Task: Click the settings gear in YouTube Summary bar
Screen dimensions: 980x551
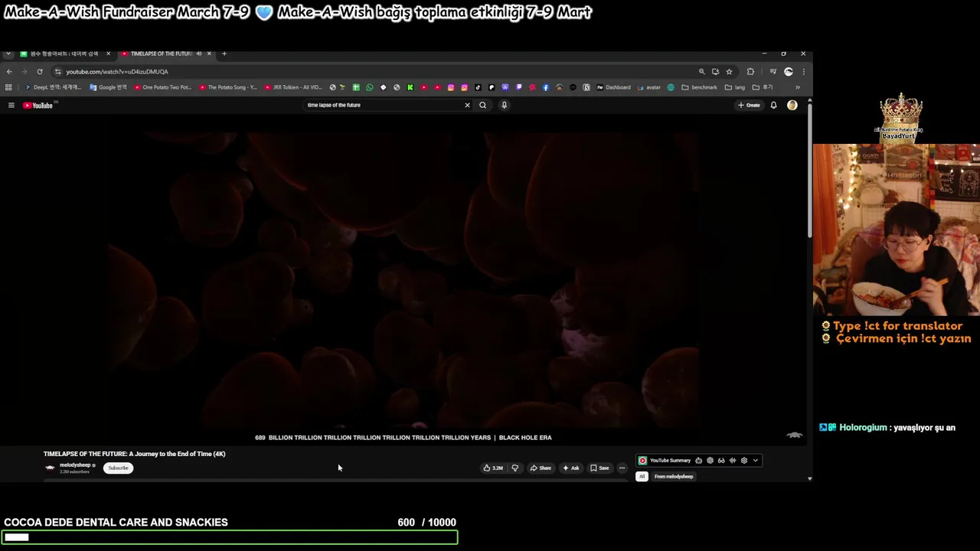Action: 743,461
